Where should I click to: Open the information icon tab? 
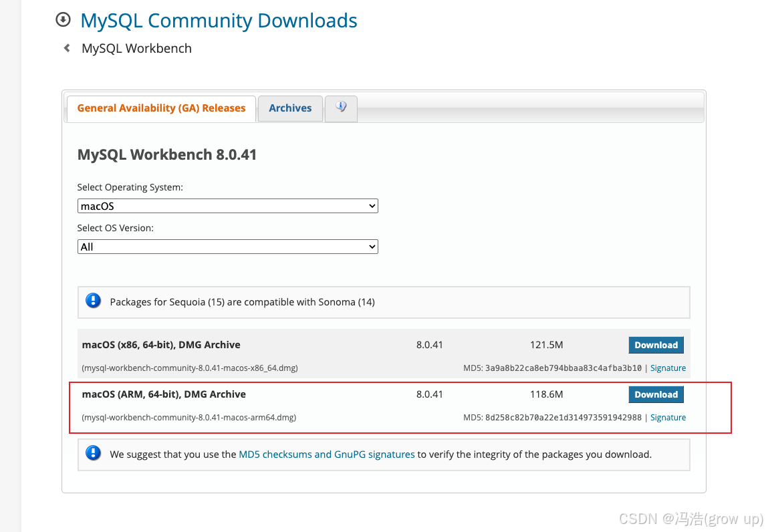341,108
